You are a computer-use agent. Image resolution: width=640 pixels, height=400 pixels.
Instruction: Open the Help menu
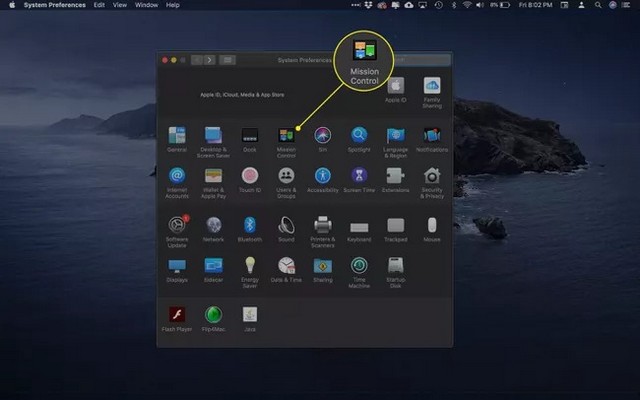pos(173,5)
